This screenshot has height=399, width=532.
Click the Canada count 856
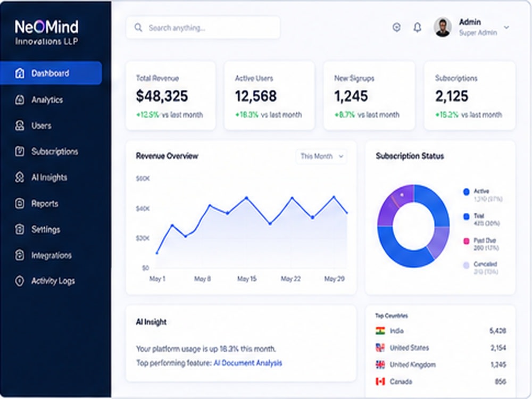(501, 381)
